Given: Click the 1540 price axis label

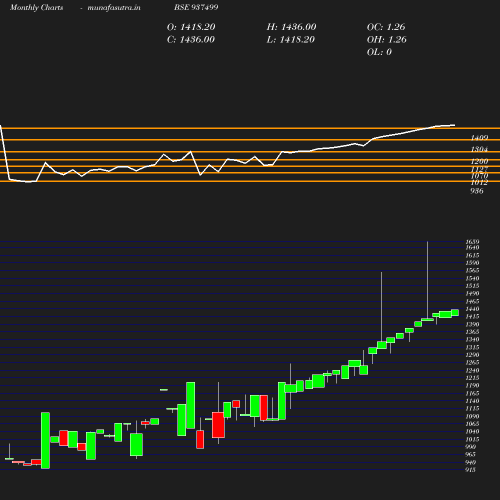Looking at the screenshot, I should (473, 278).
